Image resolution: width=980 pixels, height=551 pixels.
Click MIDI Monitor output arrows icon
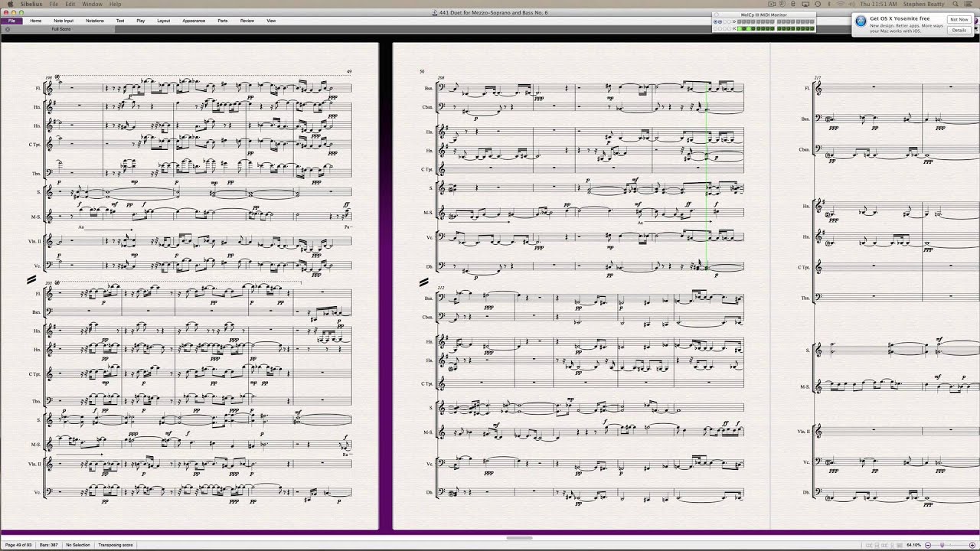(733, 28)
